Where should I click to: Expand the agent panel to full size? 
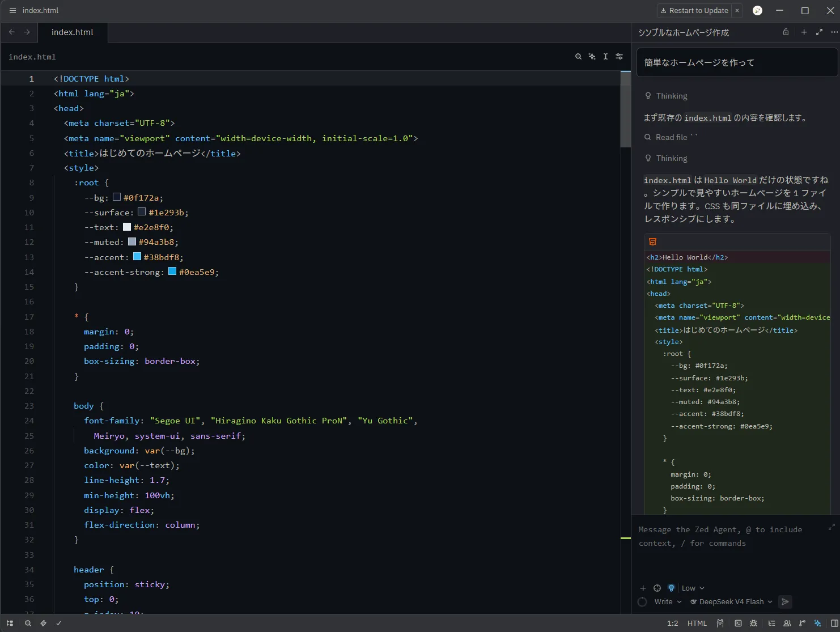coord(819,32)
